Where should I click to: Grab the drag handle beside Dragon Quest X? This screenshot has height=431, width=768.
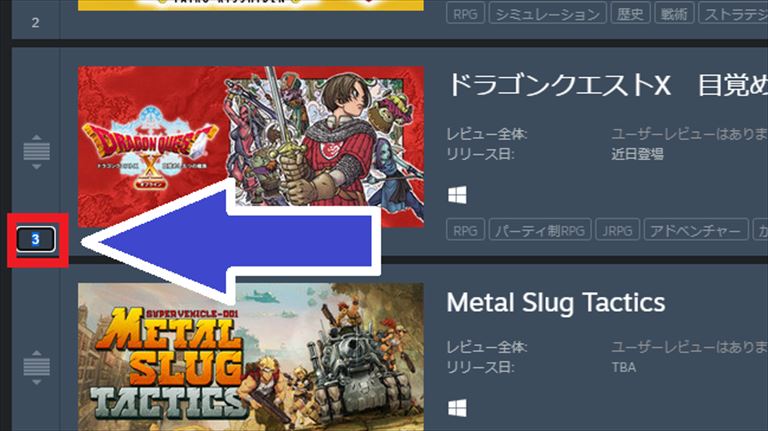point(37,151)
